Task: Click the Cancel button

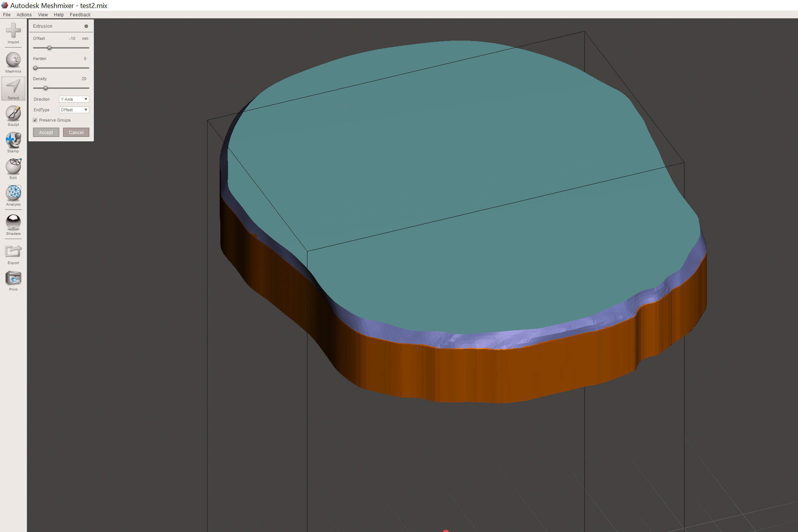Action: pyautogui.click(x=76, y=132)
